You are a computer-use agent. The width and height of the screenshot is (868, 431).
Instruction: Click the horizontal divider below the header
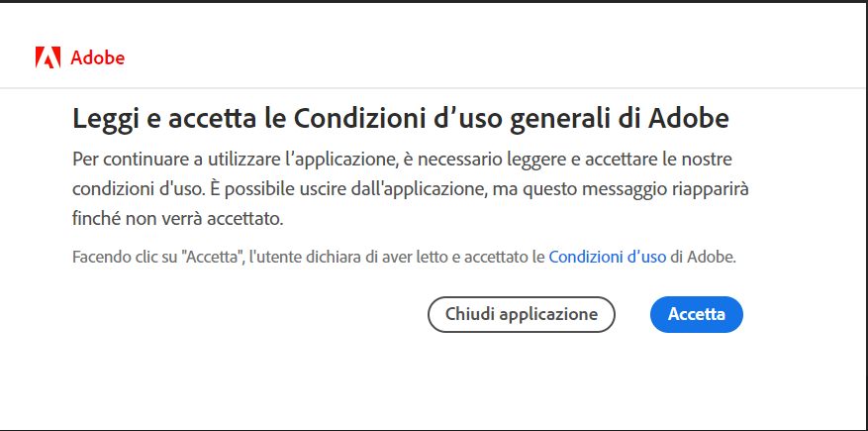pyautogui.click(x=434, y=88)
